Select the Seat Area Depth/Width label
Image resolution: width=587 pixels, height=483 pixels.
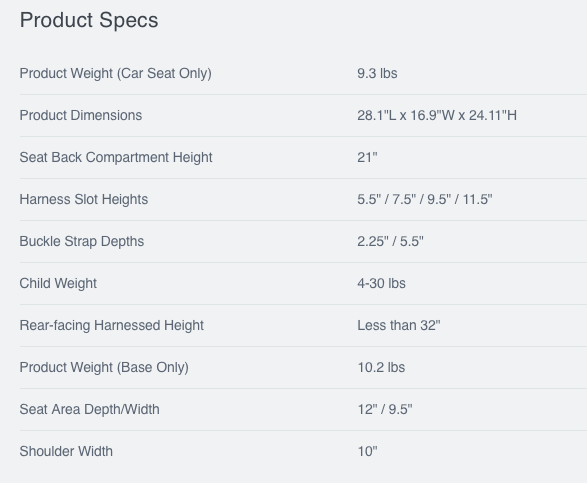(x=89, y=409)
